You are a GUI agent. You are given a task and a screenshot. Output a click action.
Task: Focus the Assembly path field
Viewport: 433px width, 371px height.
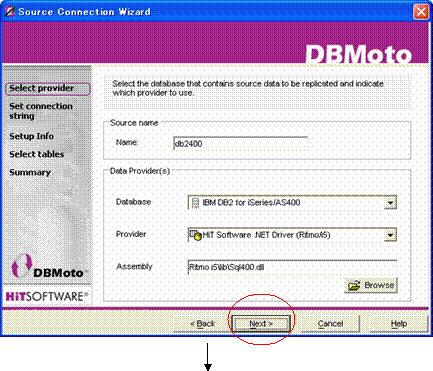click(x=292, y=267)
